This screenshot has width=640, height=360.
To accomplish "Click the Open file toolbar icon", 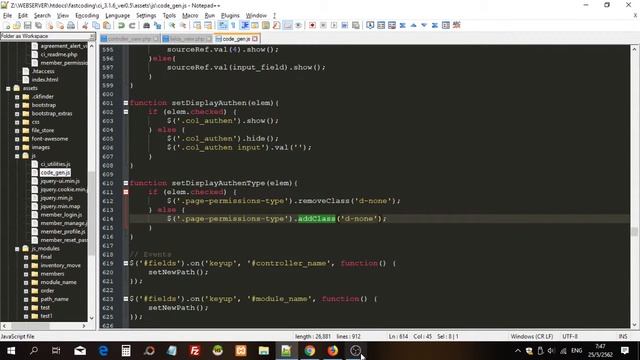I will (x=17, y=25).
